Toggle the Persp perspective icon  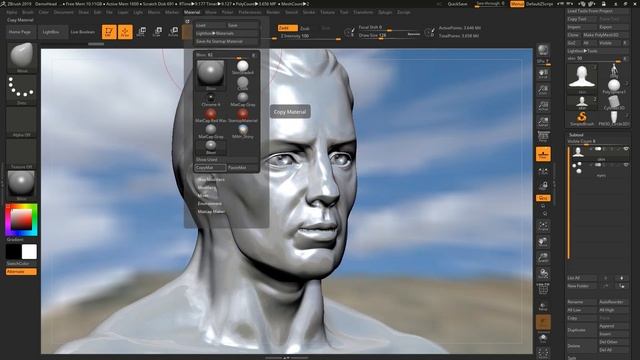(543, 137)
